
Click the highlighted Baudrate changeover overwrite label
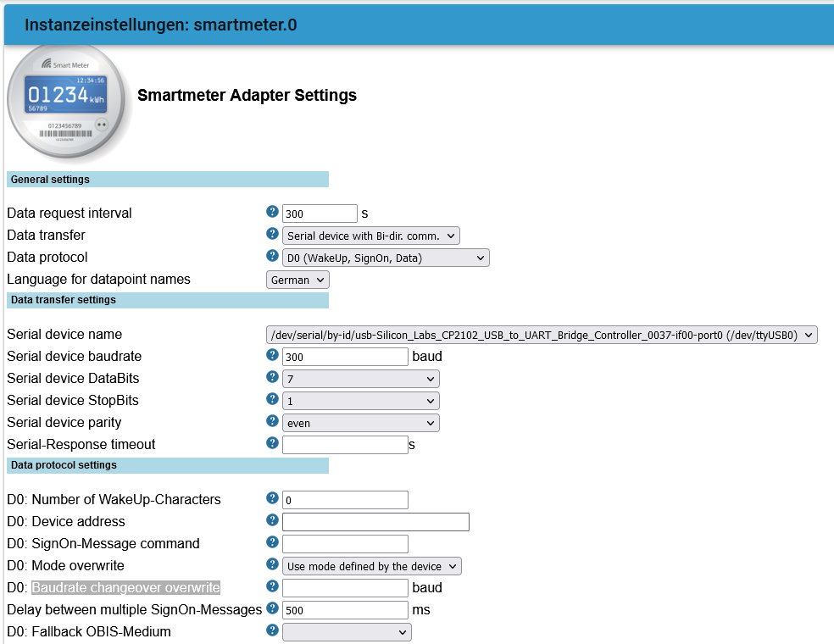point(126,587)
